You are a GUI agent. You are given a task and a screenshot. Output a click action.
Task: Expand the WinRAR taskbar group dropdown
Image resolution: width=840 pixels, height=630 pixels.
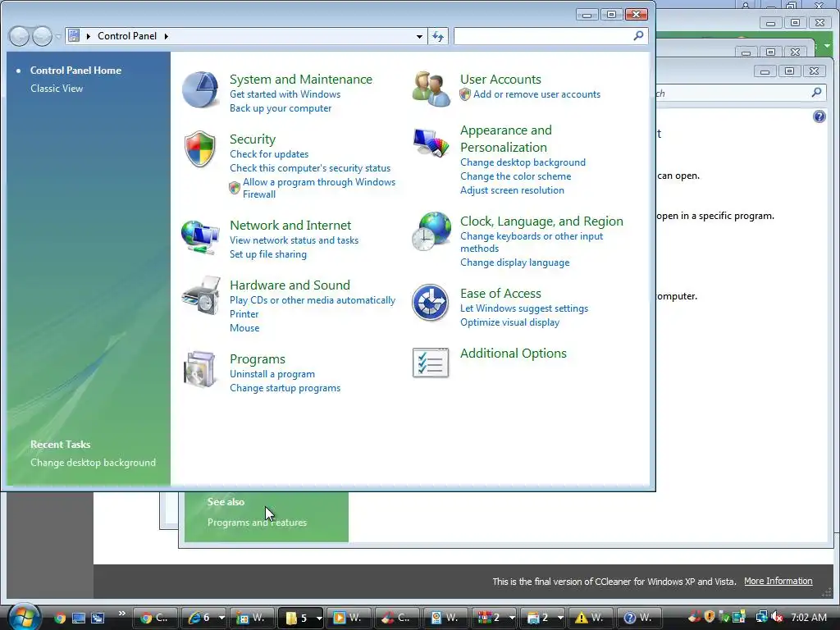coord(512,618)
